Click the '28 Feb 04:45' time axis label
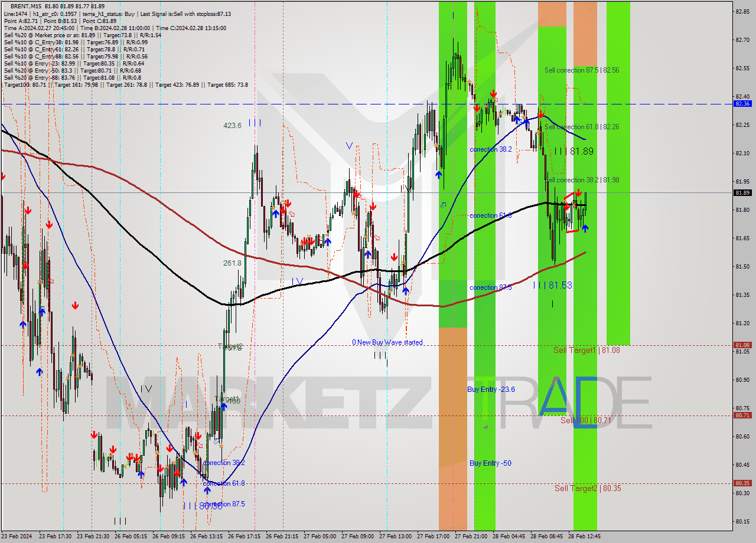The image size is (756, 543). (x=509, y=537)
